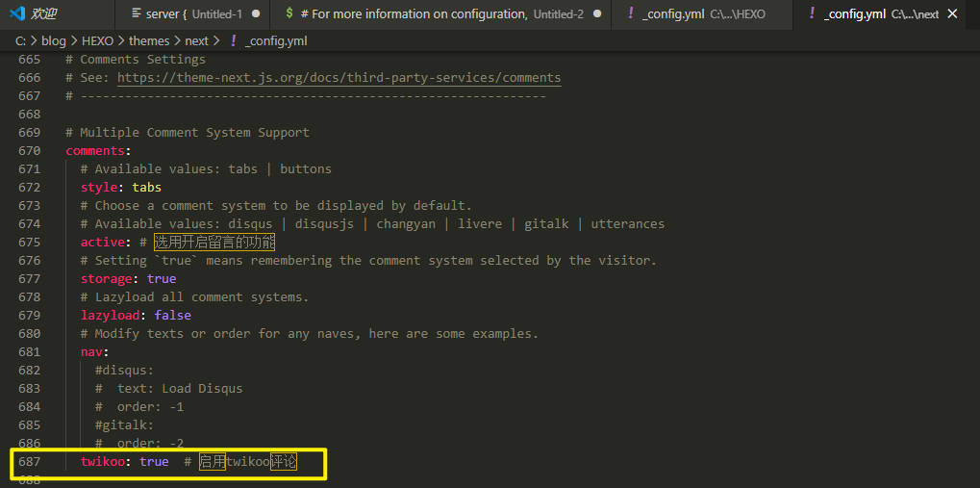
Task: Place cursor on the 'twikoo: true' value
Action: click(x=154, y=462)
